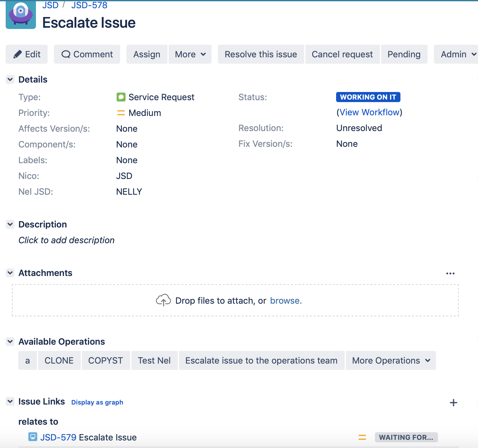
Task: Click the plus icon to add issue link
Action: point(454,403)
